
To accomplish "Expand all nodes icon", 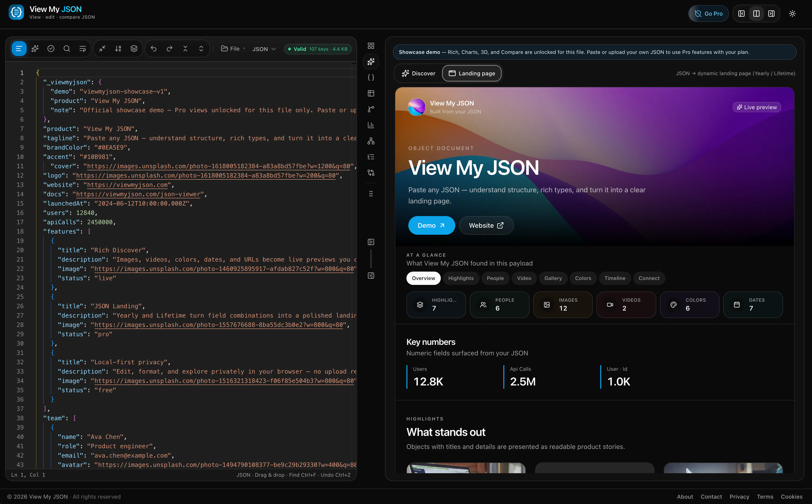I will pos(201,49).
